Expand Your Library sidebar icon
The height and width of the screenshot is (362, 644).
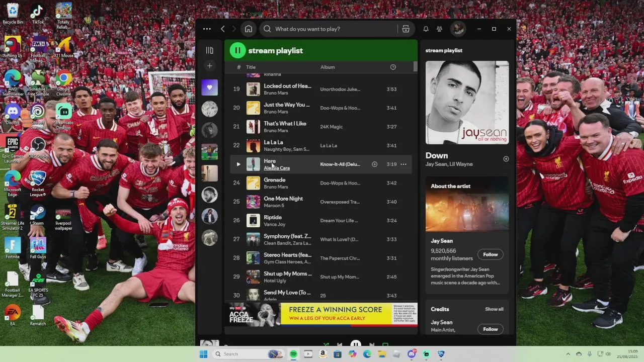tap(210, 50)
